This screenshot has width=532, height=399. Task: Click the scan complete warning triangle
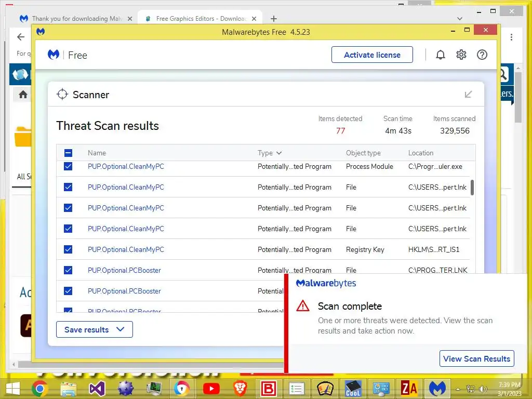coord(303,306)
